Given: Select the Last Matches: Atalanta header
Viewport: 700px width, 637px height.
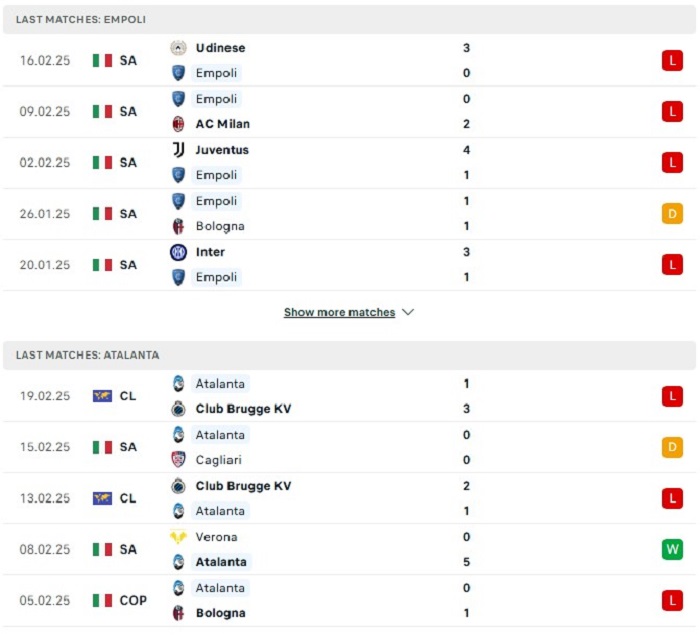Looking at the screenshot, I should point(350,355).
